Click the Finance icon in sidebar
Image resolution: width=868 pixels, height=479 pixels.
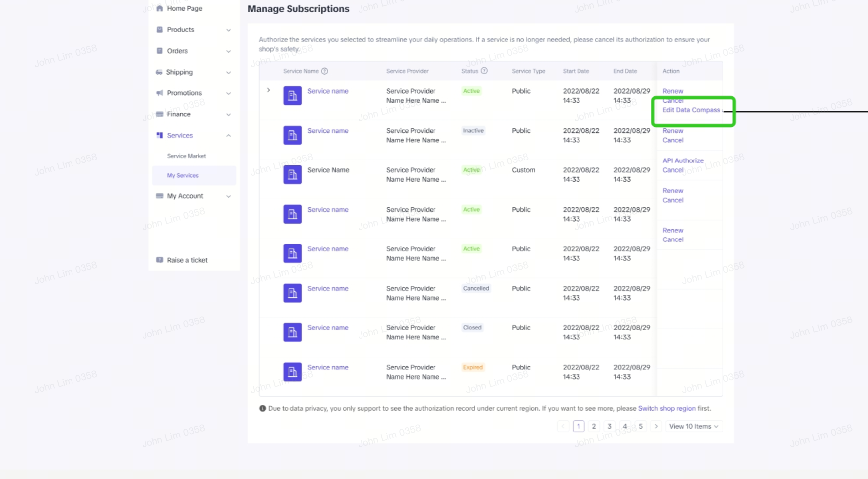[159, 114]
